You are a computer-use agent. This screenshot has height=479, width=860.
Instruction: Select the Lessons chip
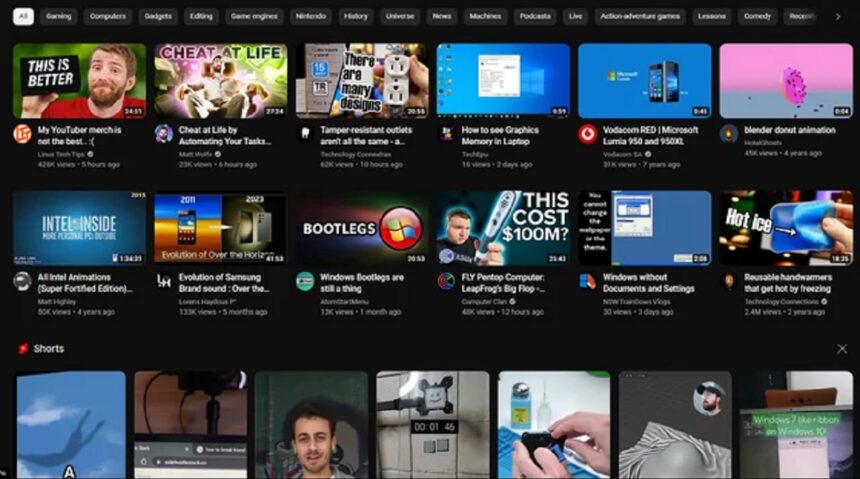pyautogui.click(x=712, y=16)
